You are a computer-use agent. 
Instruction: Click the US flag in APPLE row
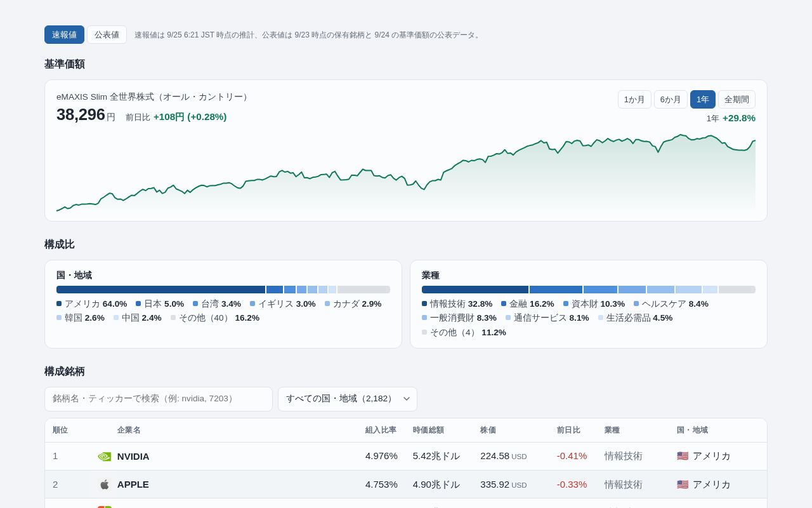(683, 485)
